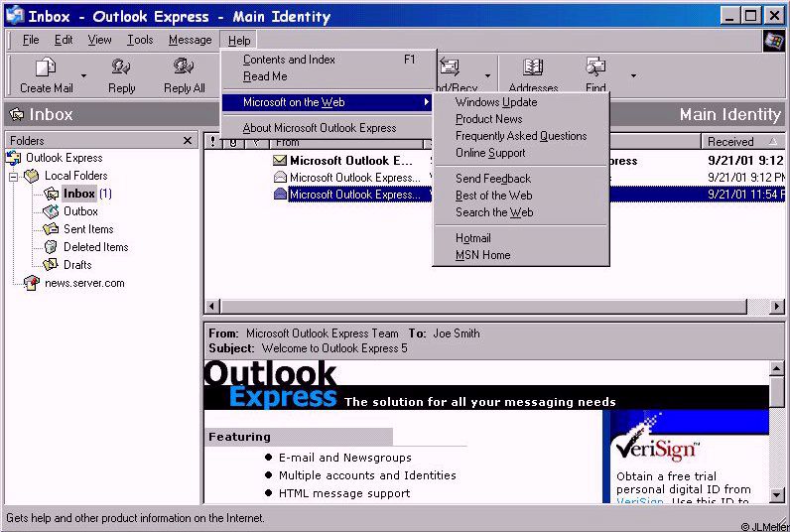Screen dimensions: 790x532
Task: Open the Find dropdown arrow
Action: pyautogui.click(x=633, y=76)
